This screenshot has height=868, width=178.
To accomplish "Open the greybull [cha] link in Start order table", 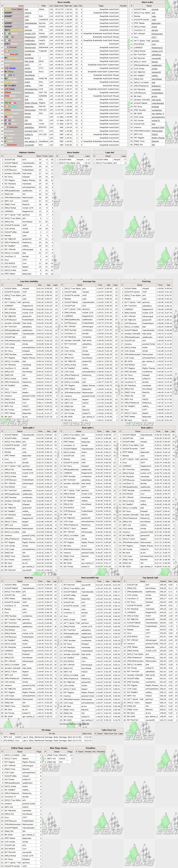I will 158,127.
